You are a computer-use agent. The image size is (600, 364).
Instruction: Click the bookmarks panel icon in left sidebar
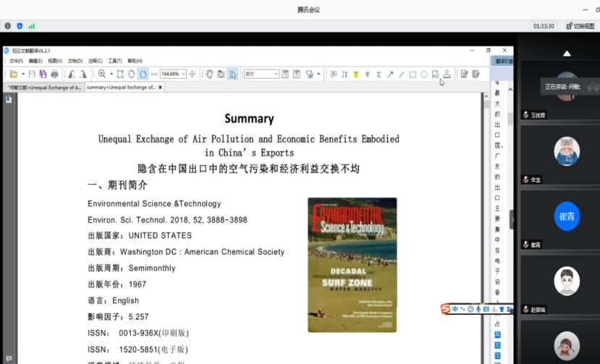click(x=9, y=99)
